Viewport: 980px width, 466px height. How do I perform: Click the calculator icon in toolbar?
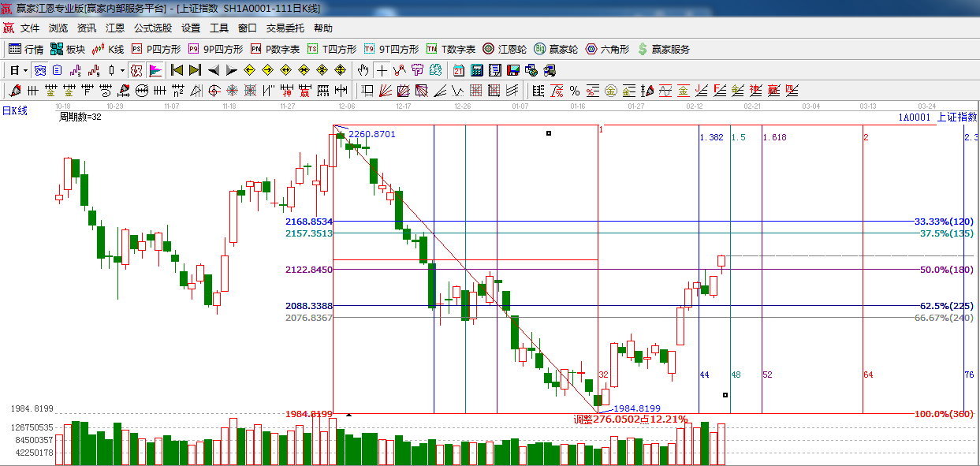click(475, 70)
